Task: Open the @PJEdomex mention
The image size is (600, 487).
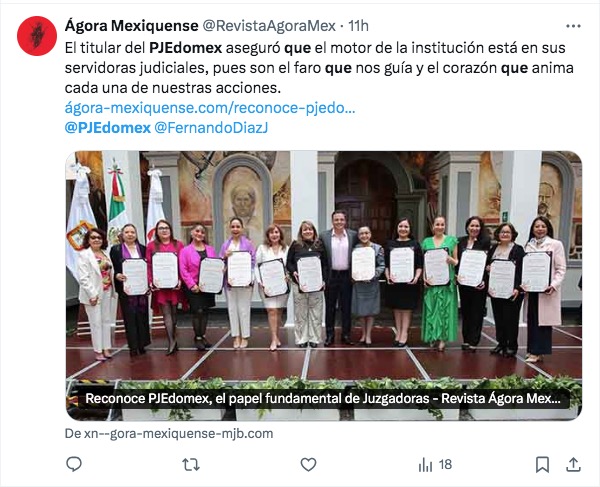Action: click(x=108, y=128)
